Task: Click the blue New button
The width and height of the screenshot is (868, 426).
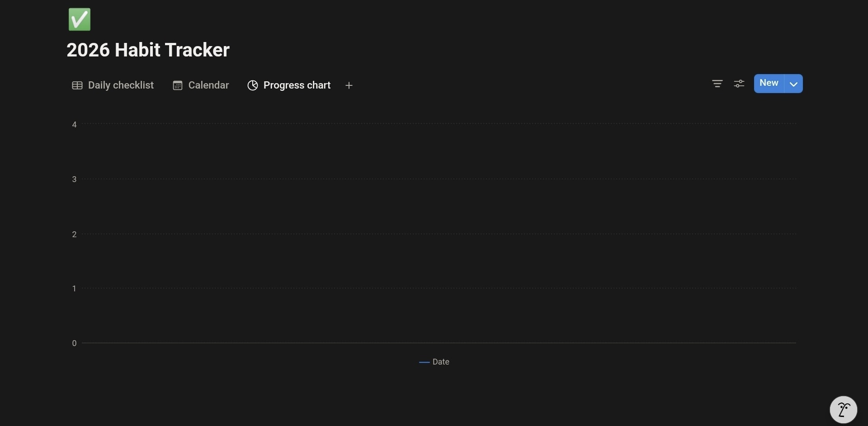Action: point(769,83)
